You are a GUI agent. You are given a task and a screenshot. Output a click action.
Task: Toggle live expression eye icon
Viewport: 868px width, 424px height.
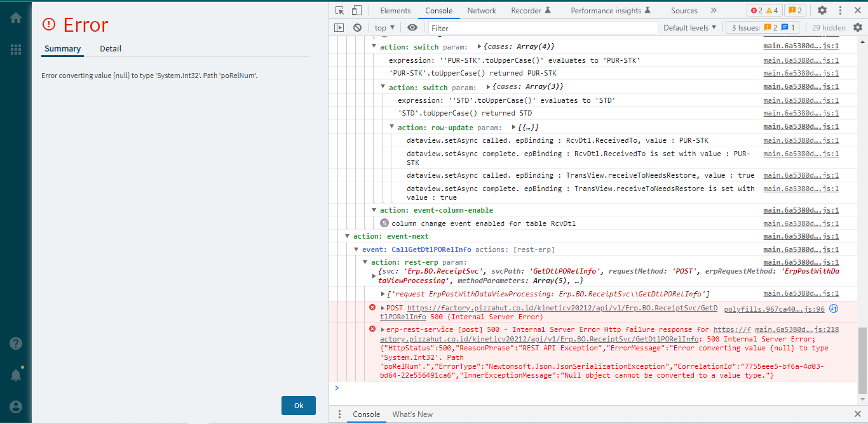[412, 27]
